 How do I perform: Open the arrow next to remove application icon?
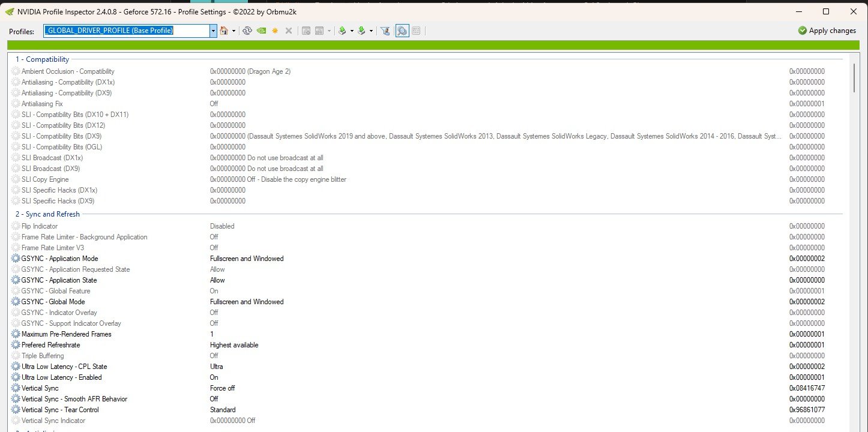tap(329, 31)
